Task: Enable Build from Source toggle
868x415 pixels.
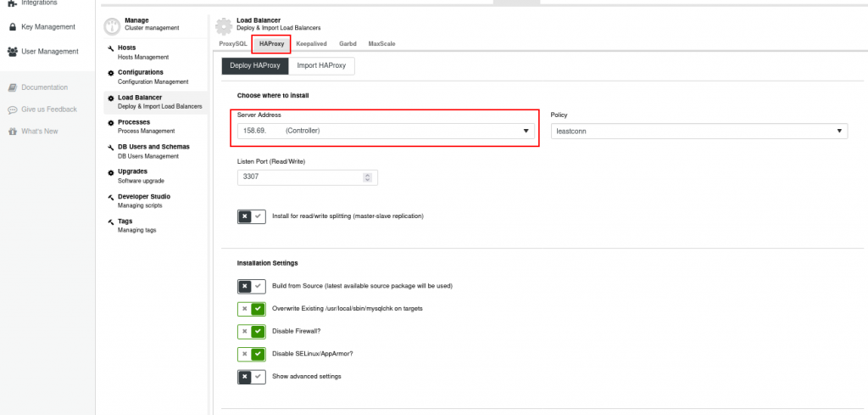Action: 252,286
